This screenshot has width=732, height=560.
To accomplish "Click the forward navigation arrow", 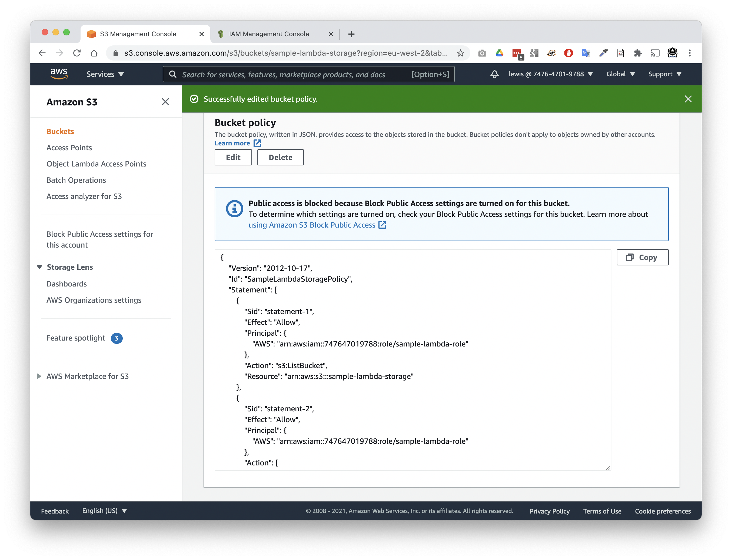I will pos(59,53).
